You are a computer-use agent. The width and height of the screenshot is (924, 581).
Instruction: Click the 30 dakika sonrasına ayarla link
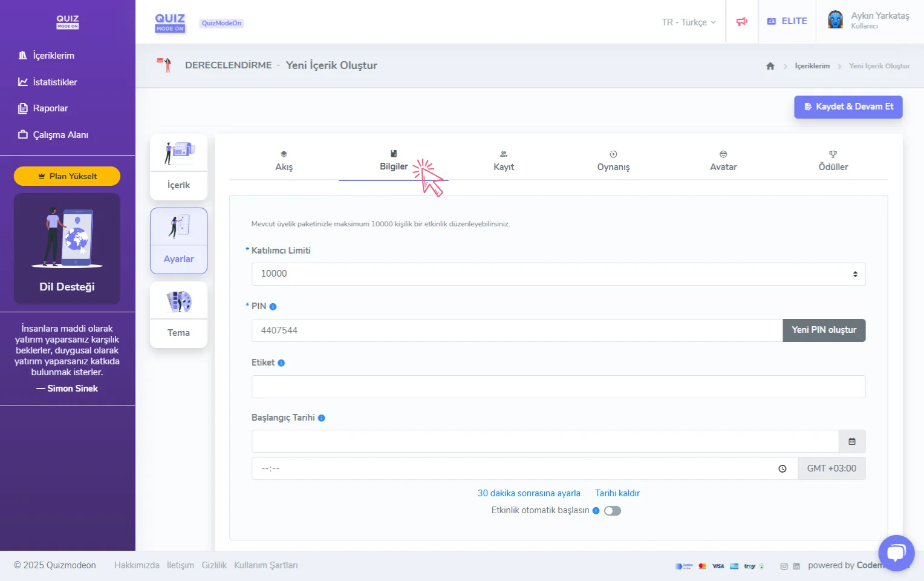pyautogui.click(x=529, y=493)
